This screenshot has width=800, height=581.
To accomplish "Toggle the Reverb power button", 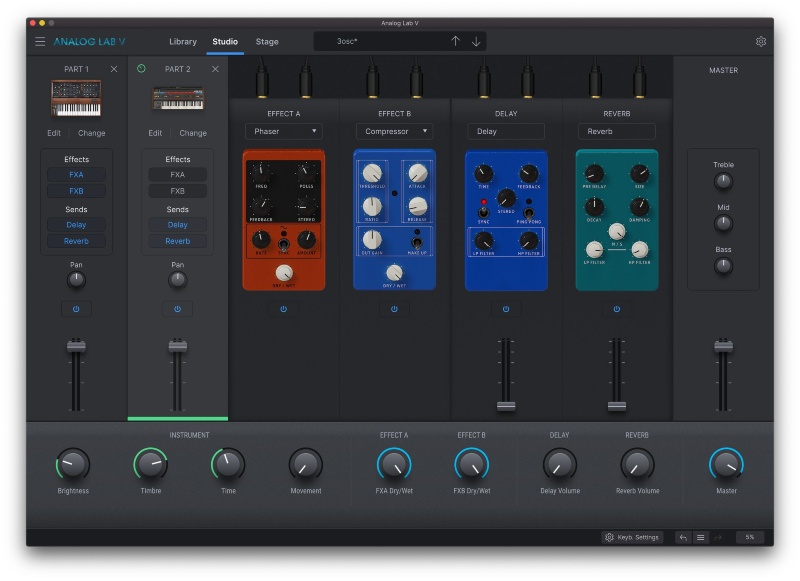I will (616, 310).
